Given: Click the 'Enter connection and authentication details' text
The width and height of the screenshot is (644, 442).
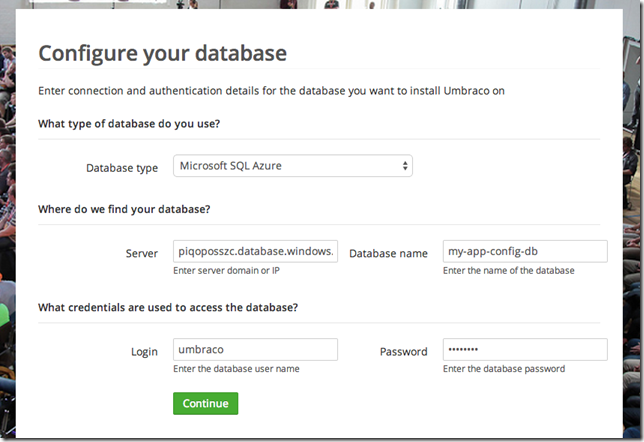Looking at the screenshot, I should (x=271, y=91).
